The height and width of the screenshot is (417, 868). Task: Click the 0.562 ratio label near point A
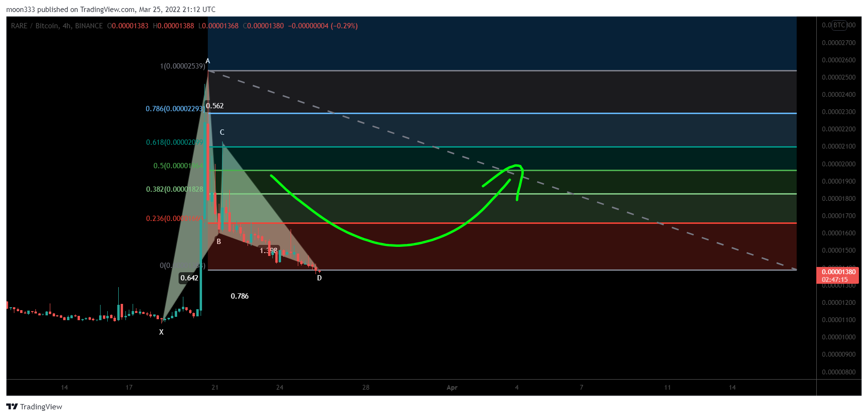pyautogui.click(x=215, y=106)
